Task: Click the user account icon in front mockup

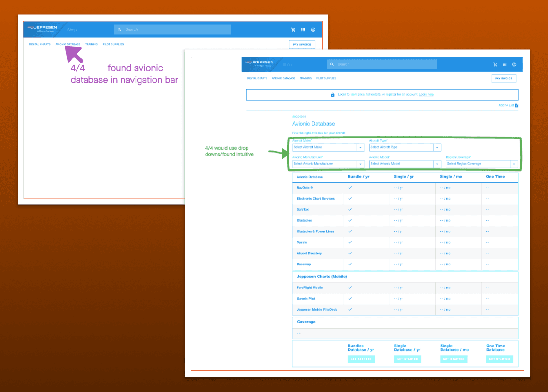Action: [x=514, y=64]
